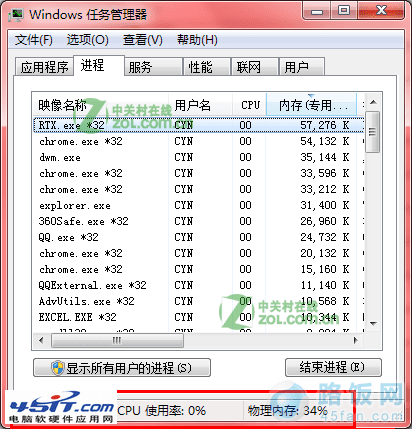The image size is (412, 429).
Task: Select the explorer.exe process
Action: 199,205
